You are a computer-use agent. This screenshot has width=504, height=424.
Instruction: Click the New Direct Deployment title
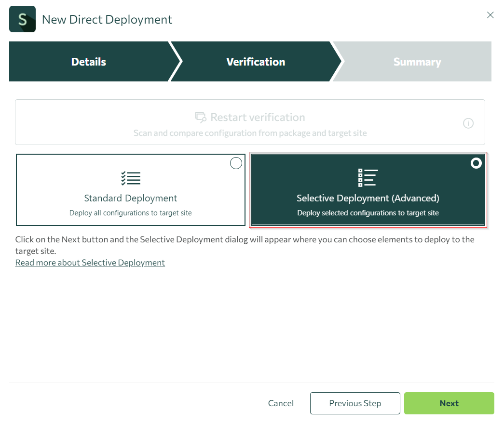tap(107, 20)
